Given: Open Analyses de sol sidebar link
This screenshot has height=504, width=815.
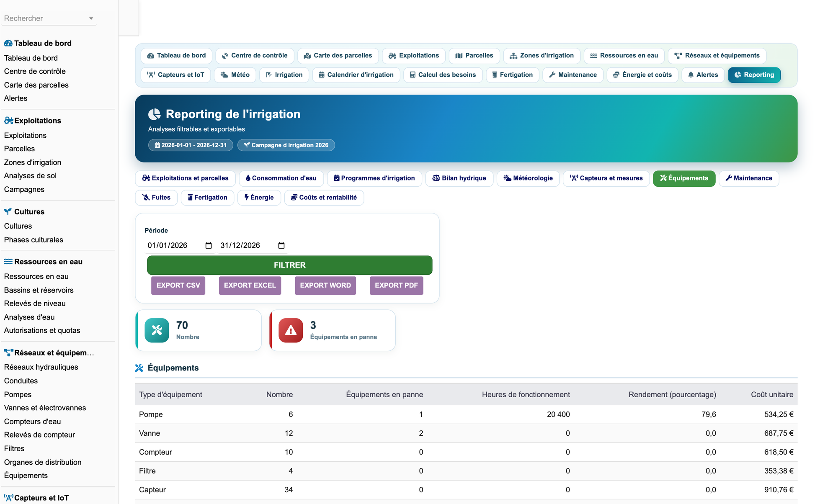Looking at the screenshot, I should 30,176.
